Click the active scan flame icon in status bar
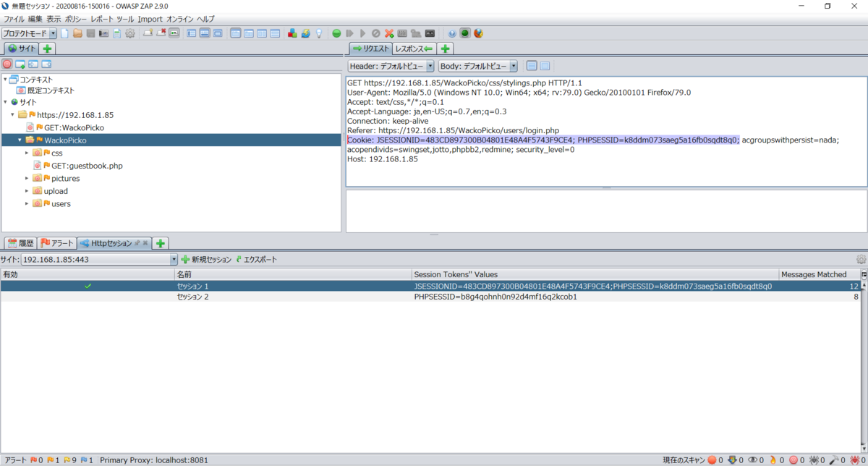868x466 pixels. tap(773, 459)
